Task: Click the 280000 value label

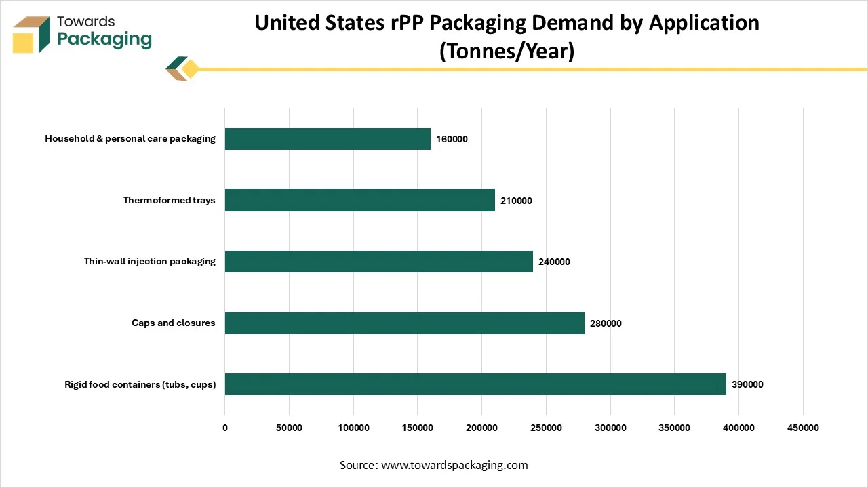Action: (606, 323)
